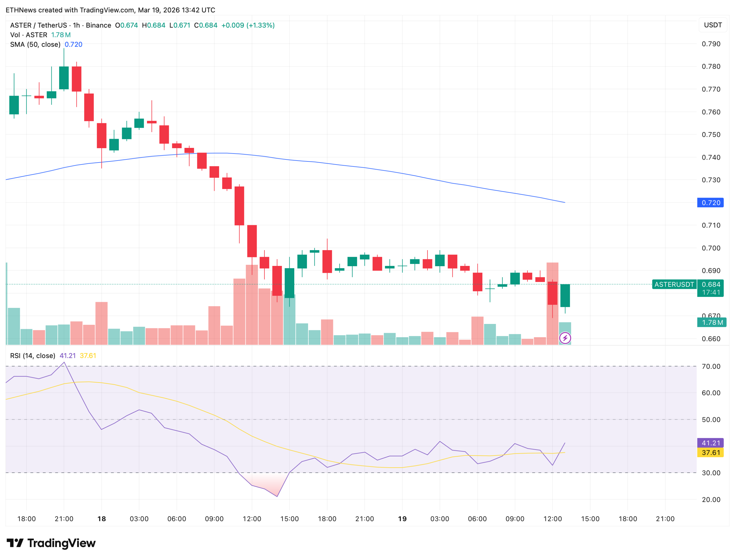Select the SMA (50, close) legend

pos(35,44)
